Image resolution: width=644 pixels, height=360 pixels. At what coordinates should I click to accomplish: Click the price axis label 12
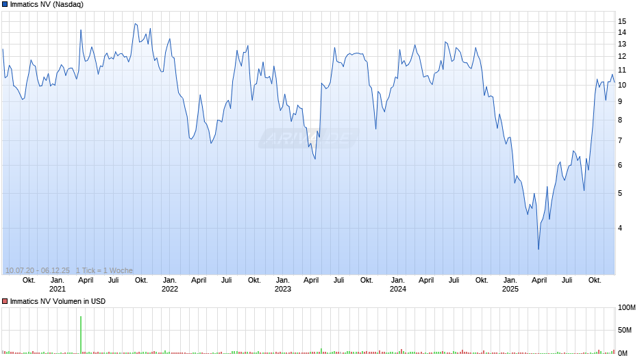click(x=622, y=56)
